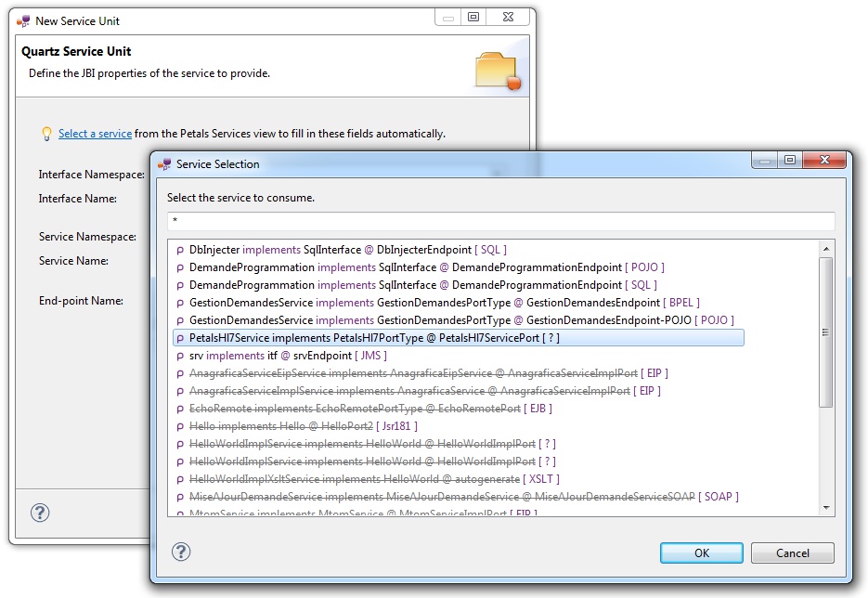The width and height of the screenshot is (868, 598).
Task: Click the help icon in Service Selection dialog
Action: coord(181,552)
